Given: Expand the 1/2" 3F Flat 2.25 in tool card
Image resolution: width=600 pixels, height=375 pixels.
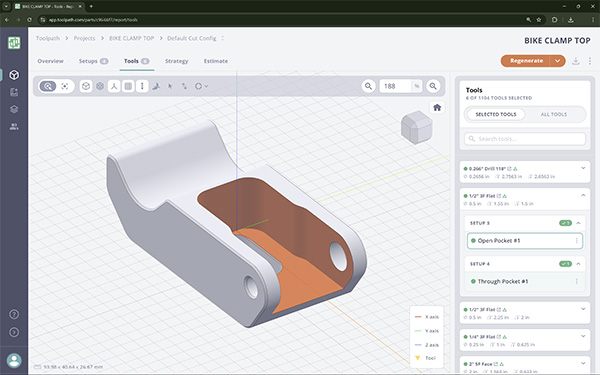Looking at the screenshot, I should (583, 309).
